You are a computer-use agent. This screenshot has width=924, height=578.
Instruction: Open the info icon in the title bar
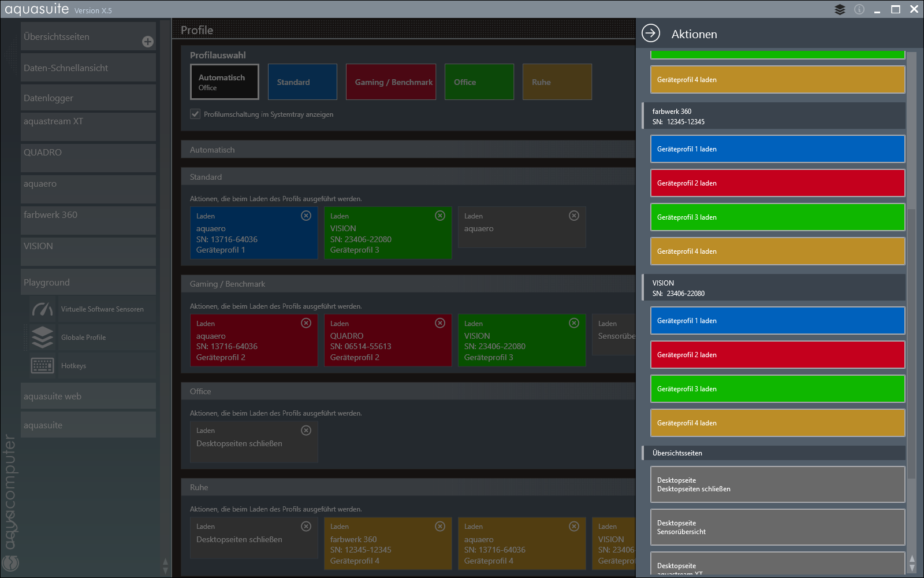[859, 9]
